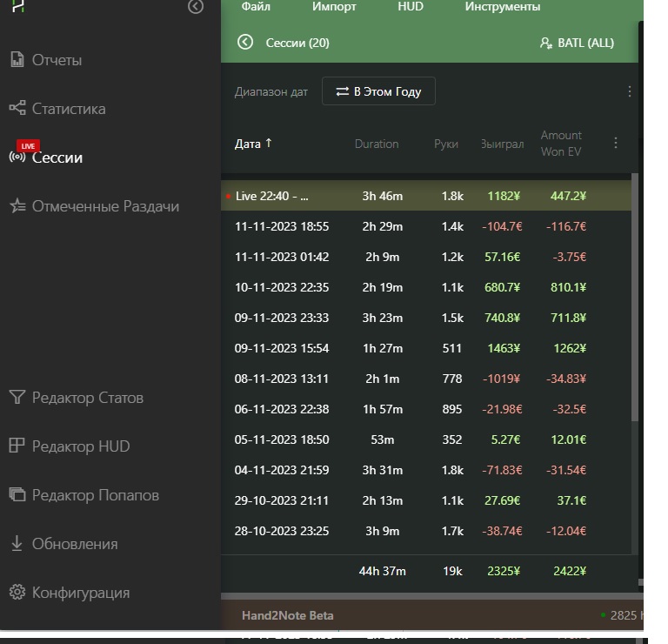The height and width of the screenshot is (644, 668).
Task: Click the total 2325¥ won value
Action: (504, 571)
